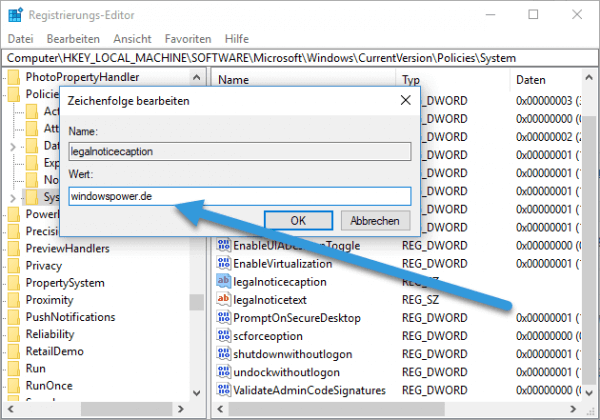
Task: Click scroll right arrow in tree pane
Action: [x=181, y=409]
